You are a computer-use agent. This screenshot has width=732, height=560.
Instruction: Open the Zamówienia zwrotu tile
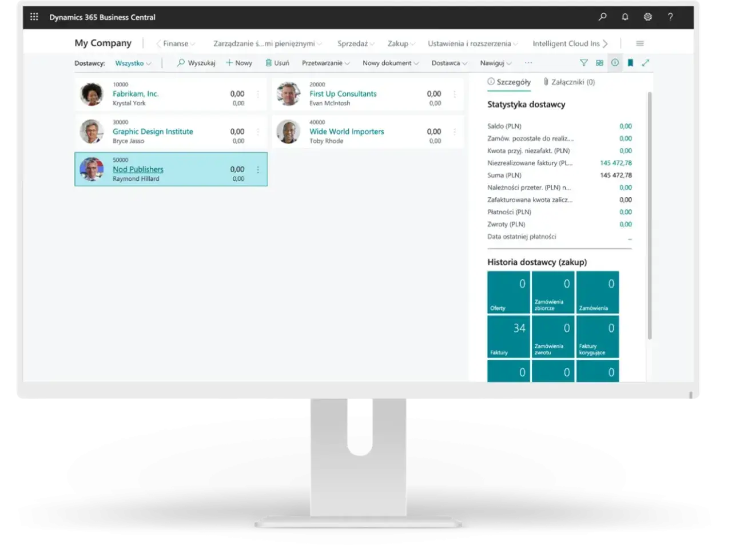tap(553, 337)
